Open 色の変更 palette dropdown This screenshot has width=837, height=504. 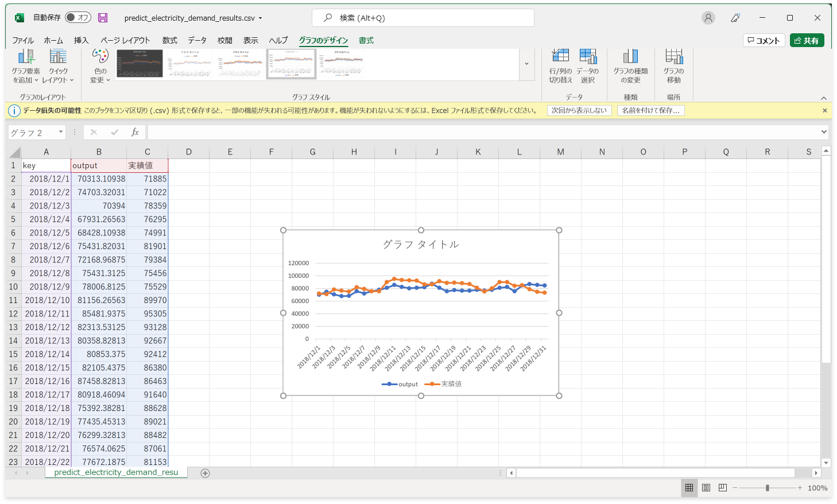[100, 66]
